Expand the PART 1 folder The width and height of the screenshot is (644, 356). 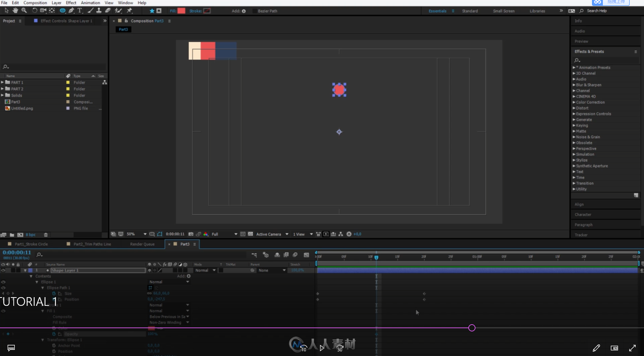(x=2, y=82)
